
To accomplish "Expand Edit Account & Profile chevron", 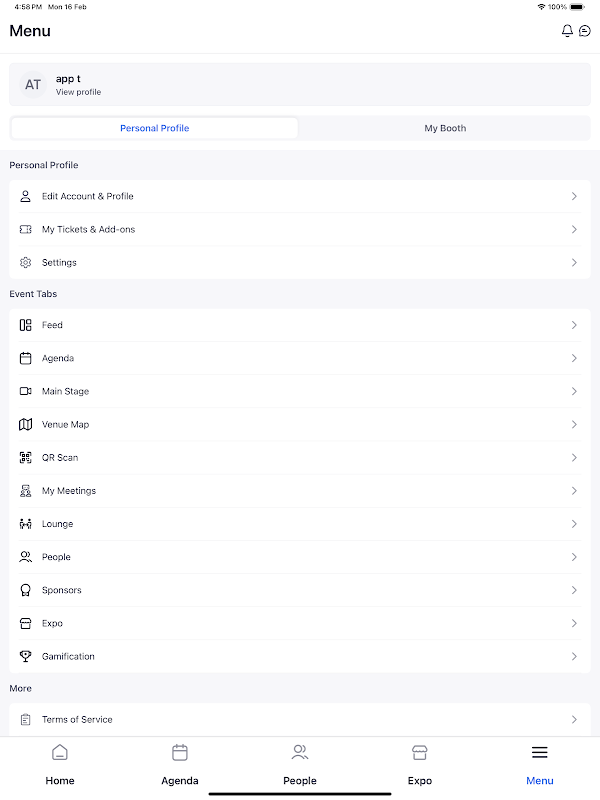I will click(x=574, y=196).
